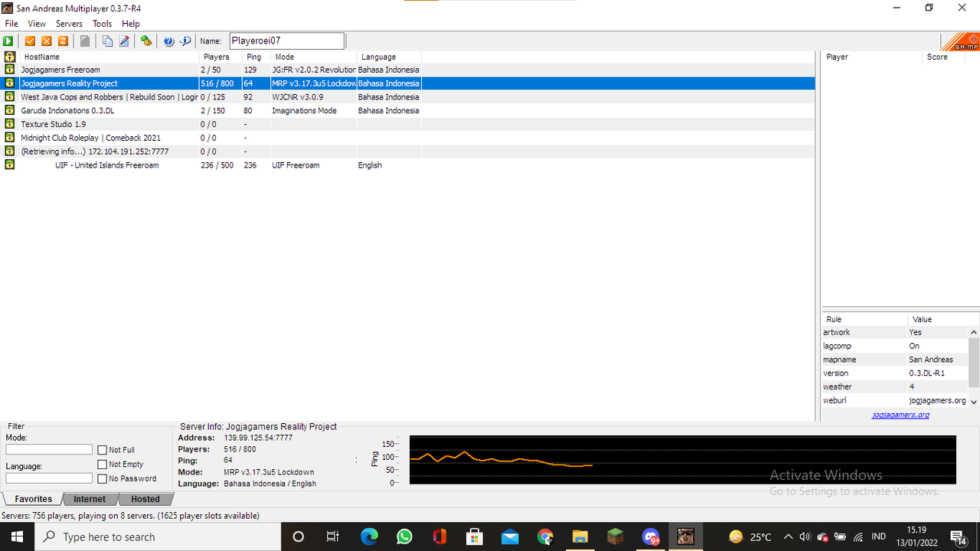Sort by Ping column header
980x551 pixels.
tap(256, 57)
